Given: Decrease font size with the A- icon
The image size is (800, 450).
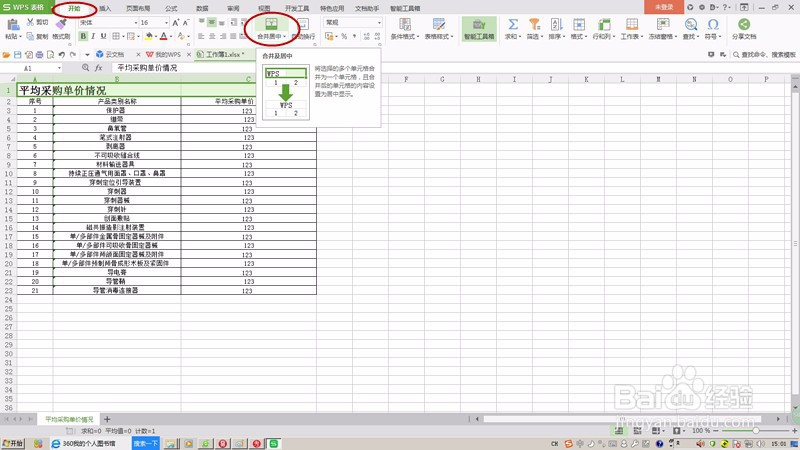Looking at the screenshot, I should tap(186, 22).
